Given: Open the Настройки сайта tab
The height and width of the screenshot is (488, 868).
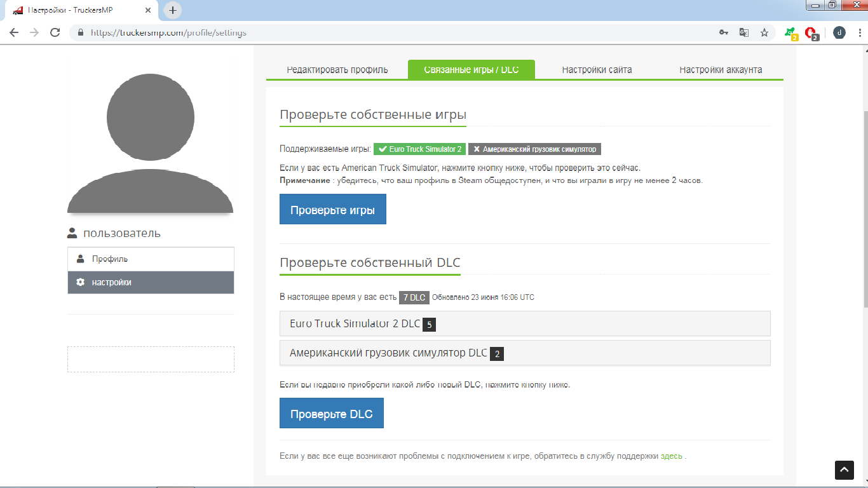Looking at the screenshot, I should [597, 70].
